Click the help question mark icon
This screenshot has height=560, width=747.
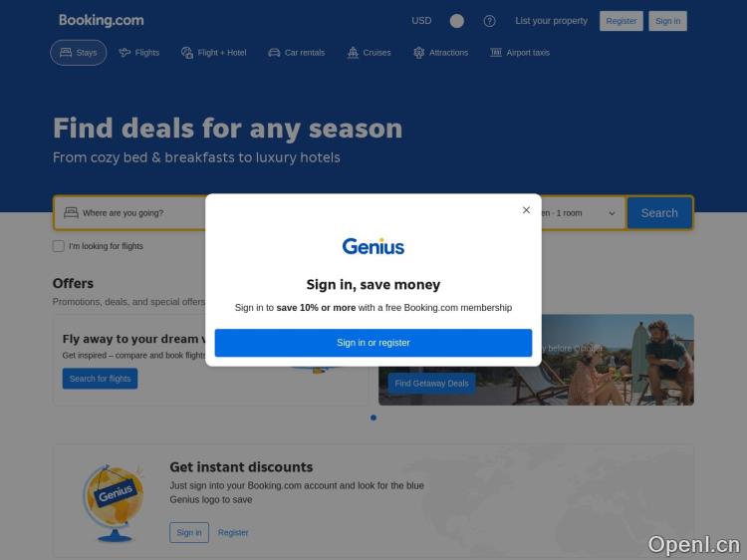[x=489, y=21]
